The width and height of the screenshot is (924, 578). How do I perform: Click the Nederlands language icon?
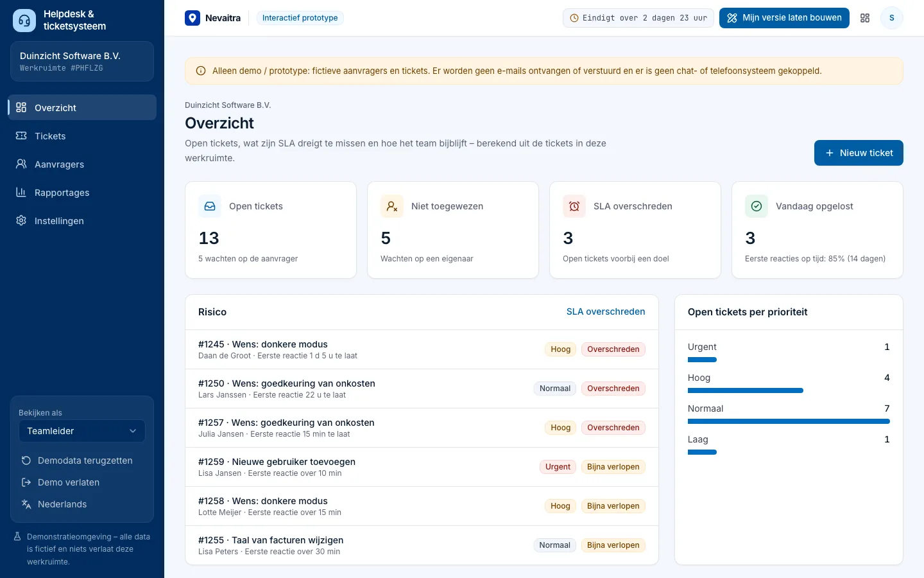26,504
